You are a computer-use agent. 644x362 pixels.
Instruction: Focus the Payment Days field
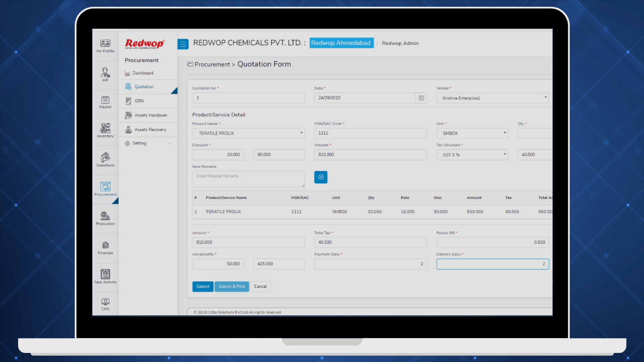click(x=371, y=264)
